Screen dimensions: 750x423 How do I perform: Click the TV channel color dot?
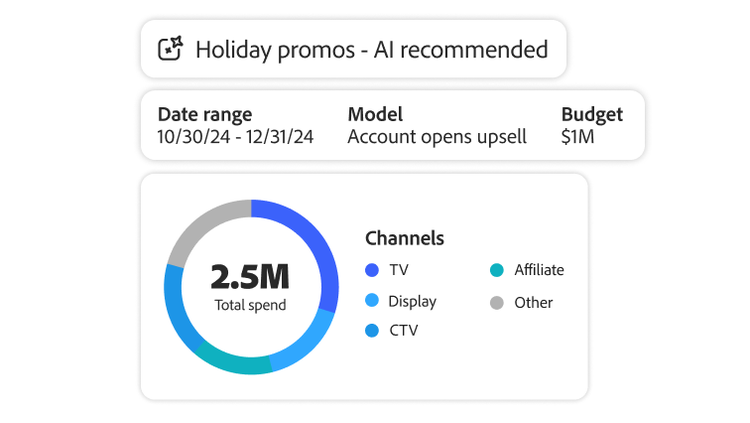point(372,270)
